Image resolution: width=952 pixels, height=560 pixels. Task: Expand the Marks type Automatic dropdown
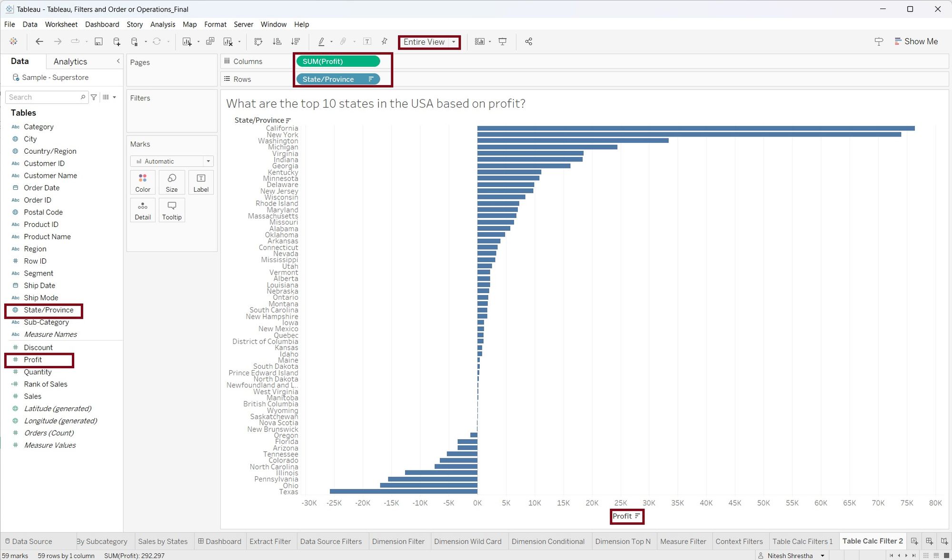pos(208,161)
